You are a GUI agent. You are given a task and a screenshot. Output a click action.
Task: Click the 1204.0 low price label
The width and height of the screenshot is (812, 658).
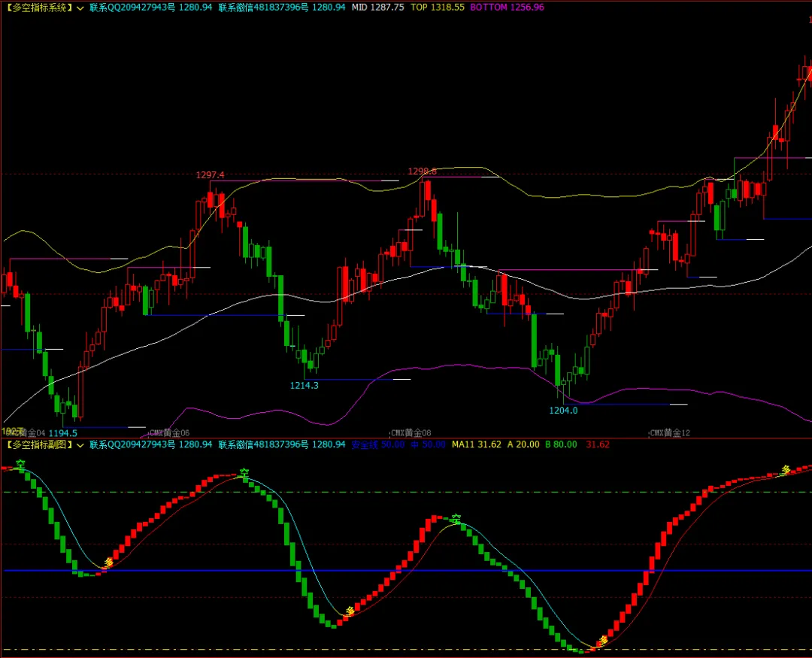pos(563,411)
